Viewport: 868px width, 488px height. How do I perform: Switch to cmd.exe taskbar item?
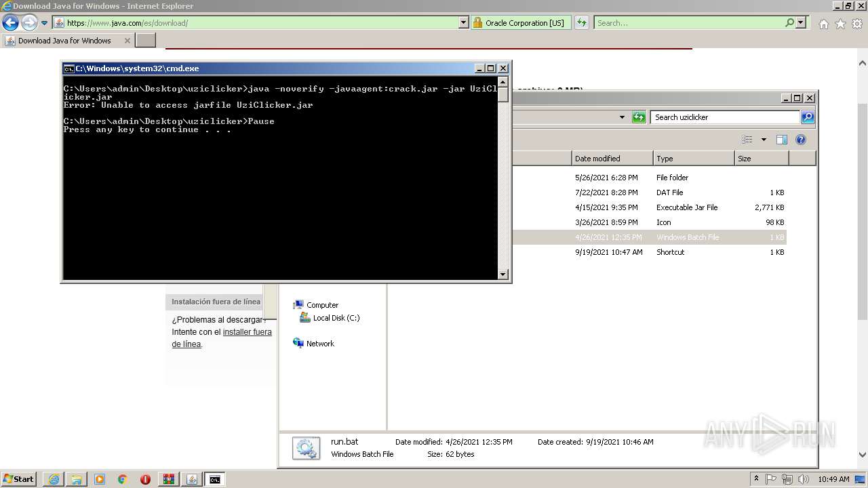point(215,479)
